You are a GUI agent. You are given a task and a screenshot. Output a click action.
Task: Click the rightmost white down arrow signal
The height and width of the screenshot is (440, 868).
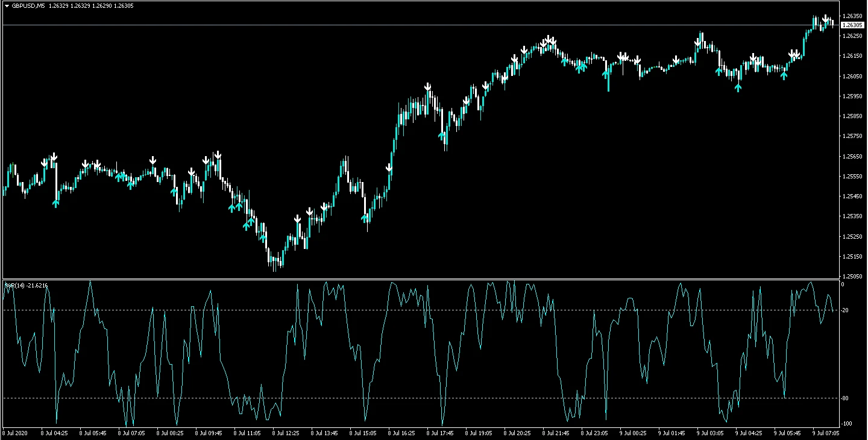pos(825,19)
